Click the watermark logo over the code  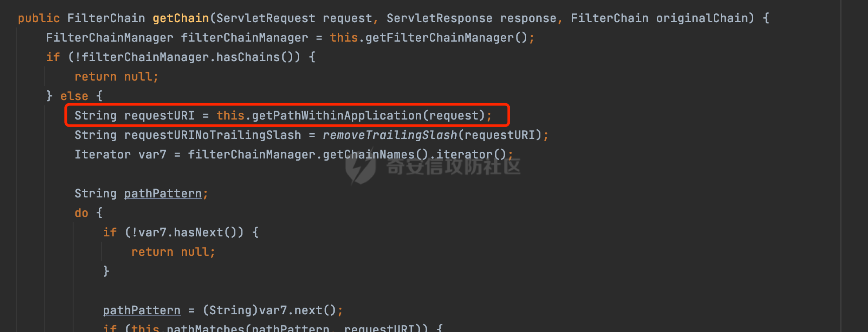(361, 167)
